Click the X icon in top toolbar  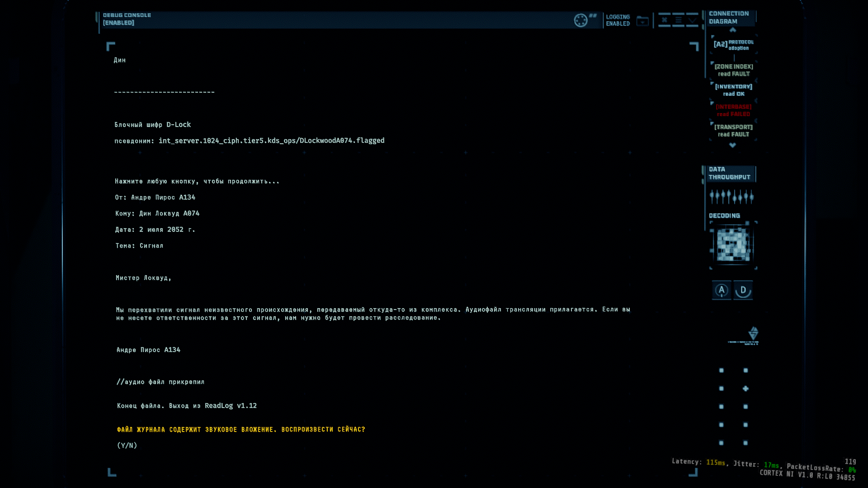pos(664,20)
